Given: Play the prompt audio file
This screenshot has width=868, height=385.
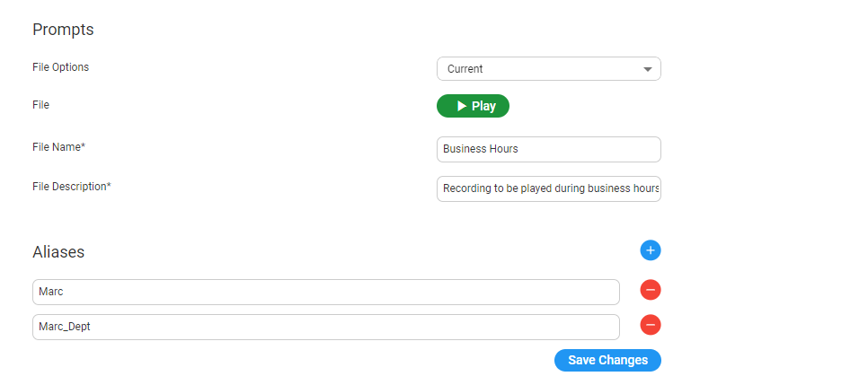Looking at the screenshot, I should click(474, 106).
